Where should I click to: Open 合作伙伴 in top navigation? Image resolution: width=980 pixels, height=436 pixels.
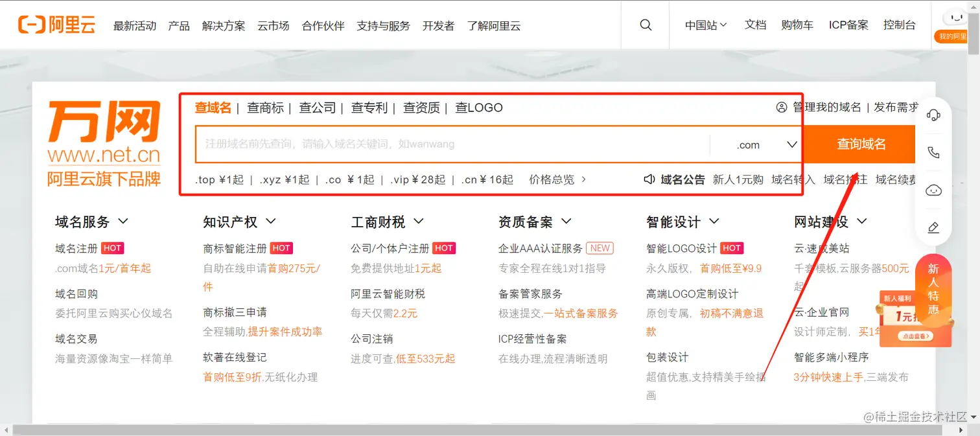click(x=323, y=26)
